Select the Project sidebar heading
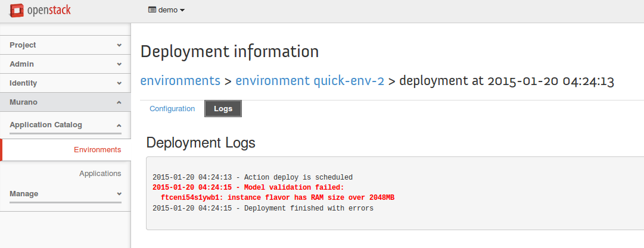 [x=23, y=45]
